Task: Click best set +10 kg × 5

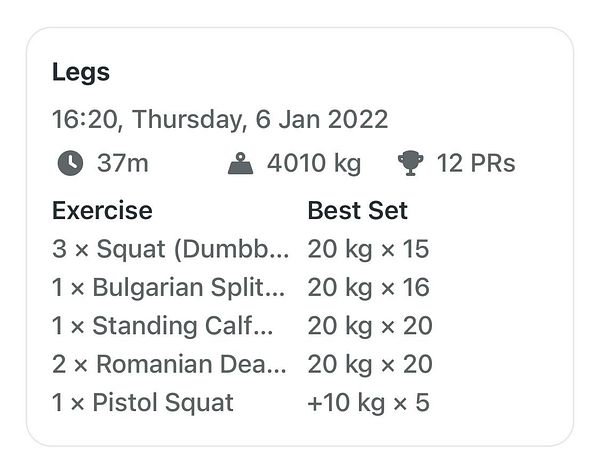Action: tap(368, 403)
